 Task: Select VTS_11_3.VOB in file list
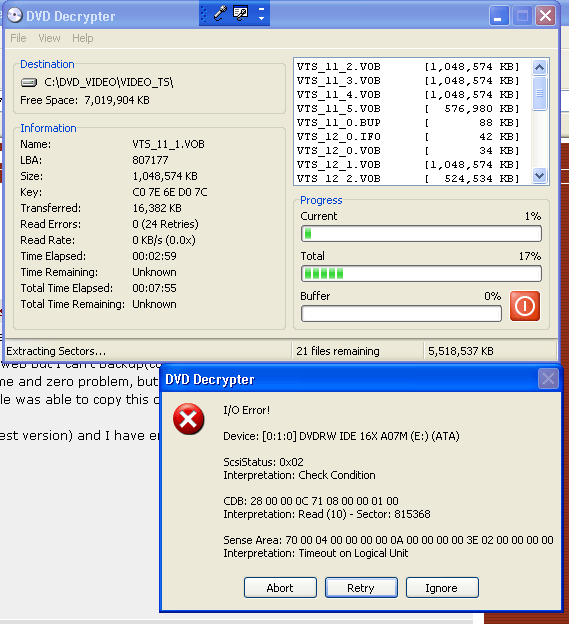(x=408, y=81)
